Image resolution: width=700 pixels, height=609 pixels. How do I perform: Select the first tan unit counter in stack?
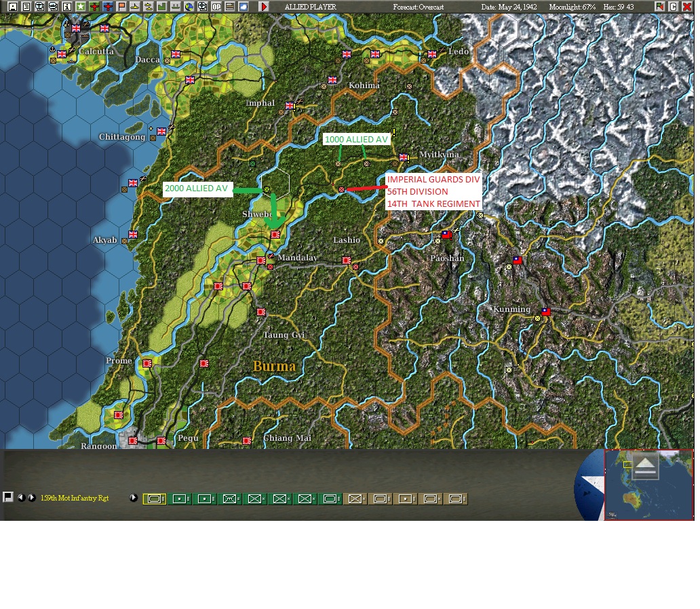tap(355, 498)
